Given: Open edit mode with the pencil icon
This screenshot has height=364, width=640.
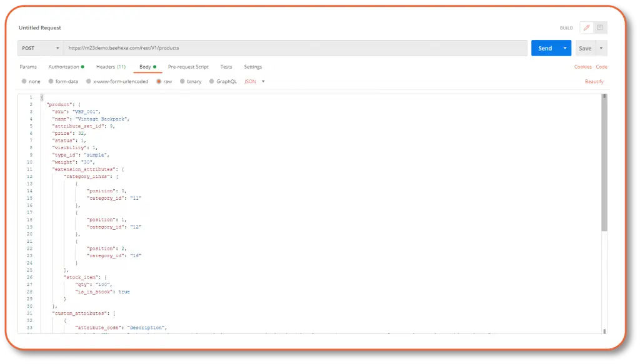Looking at the screenshot, I should 586,27.
